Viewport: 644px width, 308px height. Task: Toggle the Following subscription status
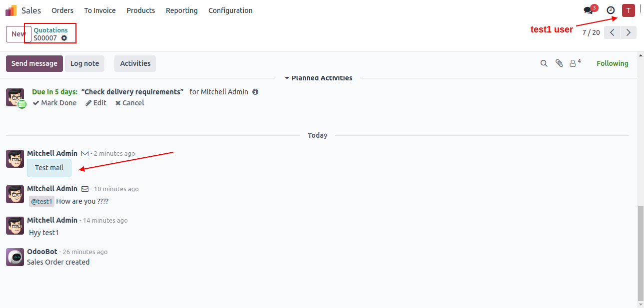pos(612,63)
